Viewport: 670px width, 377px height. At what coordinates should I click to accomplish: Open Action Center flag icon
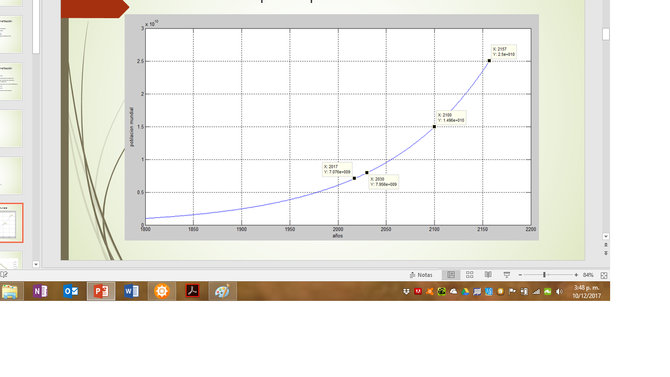pos(512,292)
